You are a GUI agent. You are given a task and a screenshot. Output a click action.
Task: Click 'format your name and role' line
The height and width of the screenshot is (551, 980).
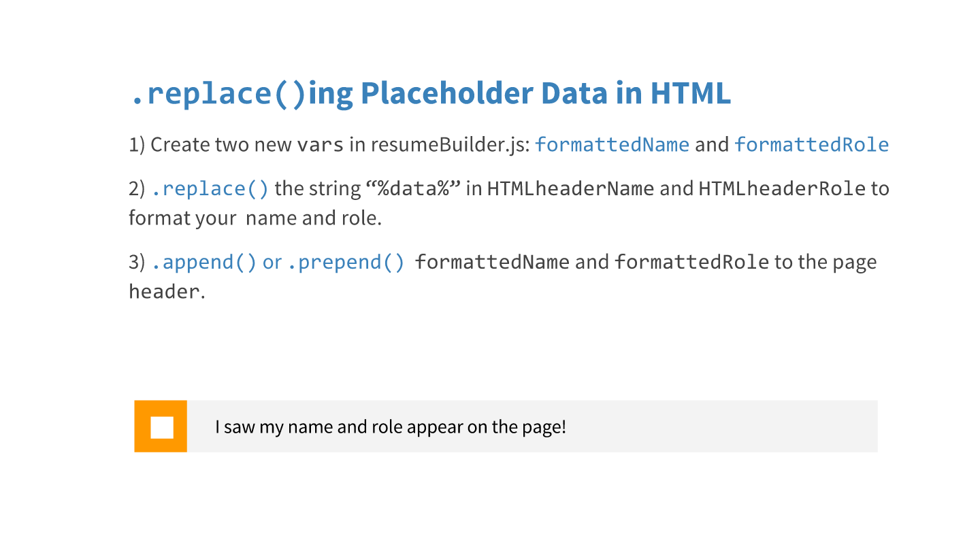(255, 218)
